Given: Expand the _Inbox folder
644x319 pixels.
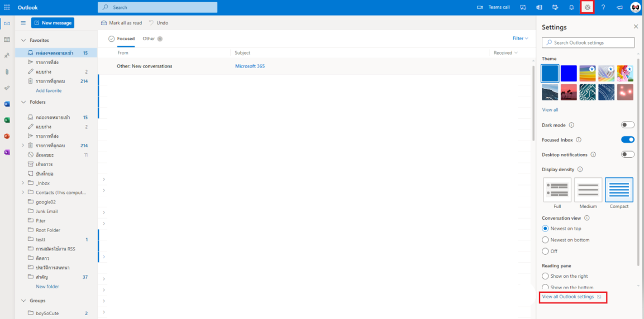Looking at the screenshot, I should [23, 183].
